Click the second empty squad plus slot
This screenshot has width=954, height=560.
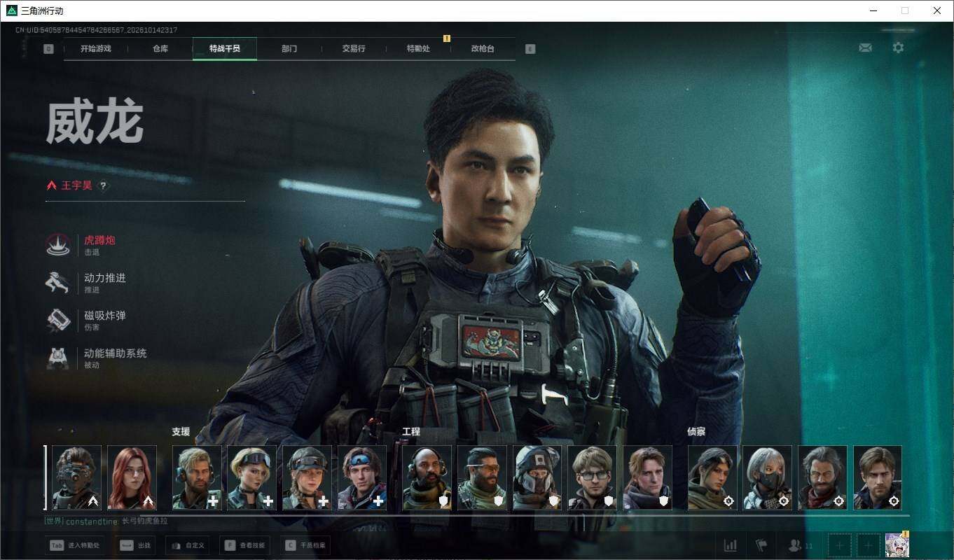(869, 545)
